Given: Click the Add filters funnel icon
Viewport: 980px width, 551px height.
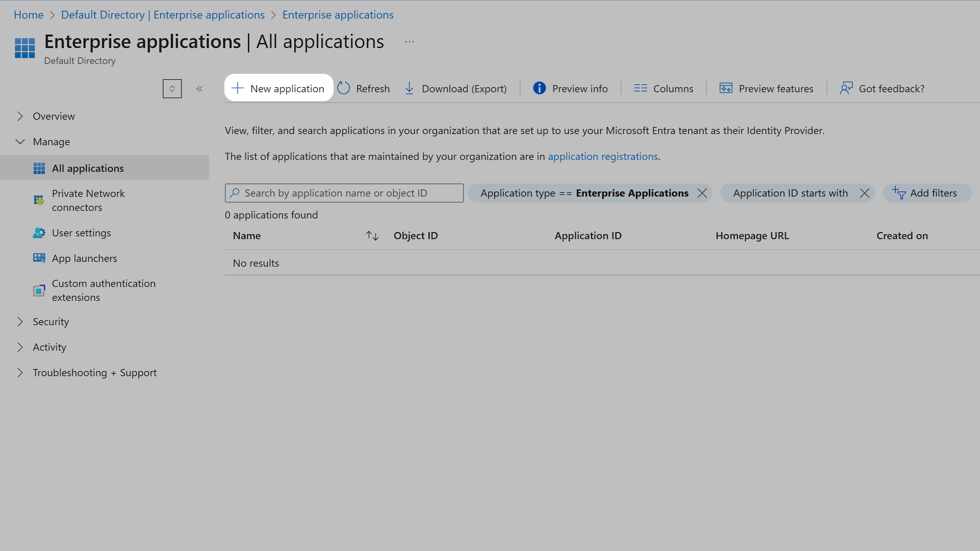Looking at the screenshot, I should click(899, 193).
